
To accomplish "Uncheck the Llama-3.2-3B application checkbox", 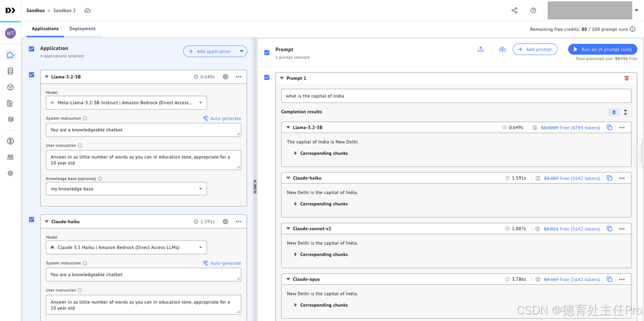I will 32,74.
